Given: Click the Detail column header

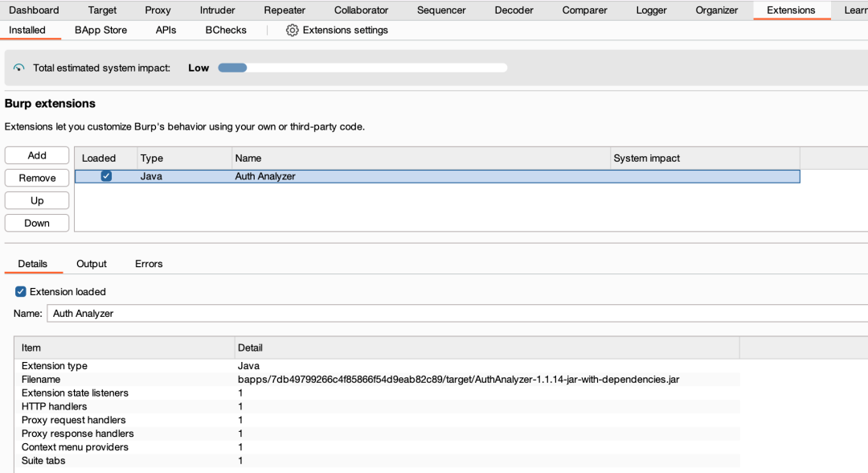Looking at the screenshot, I should tap(487, 348).
